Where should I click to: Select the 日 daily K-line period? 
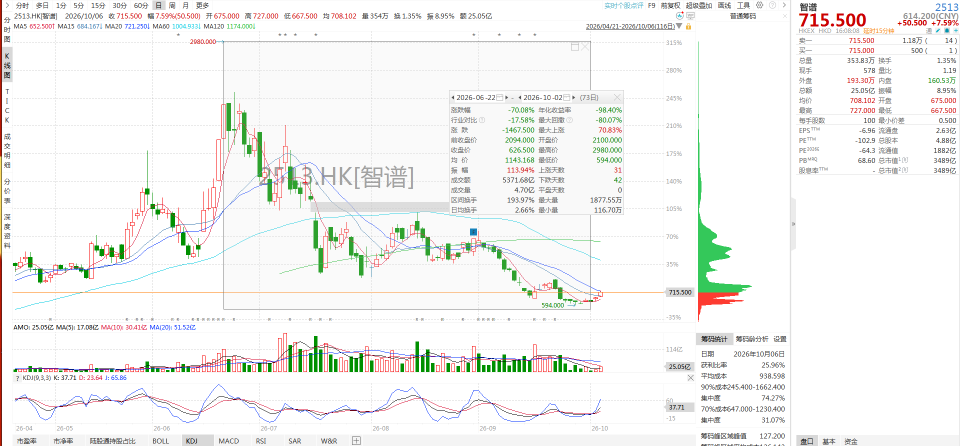pyautogui.click(x=159, y=5)
